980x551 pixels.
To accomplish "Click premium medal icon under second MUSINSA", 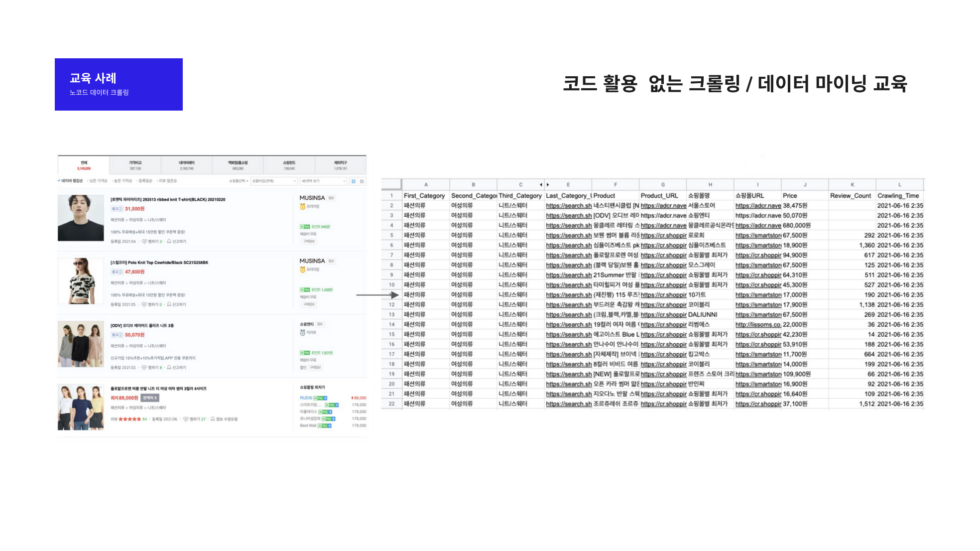I will [x=302, y=270].
